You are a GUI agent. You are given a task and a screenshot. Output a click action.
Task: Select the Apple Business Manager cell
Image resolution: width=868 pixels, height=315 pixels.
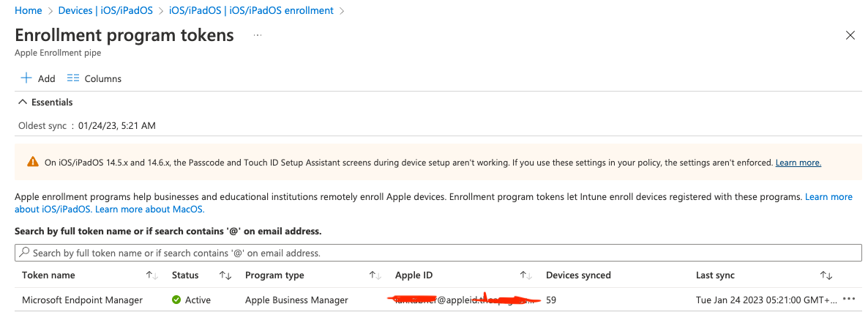[296, 300]
